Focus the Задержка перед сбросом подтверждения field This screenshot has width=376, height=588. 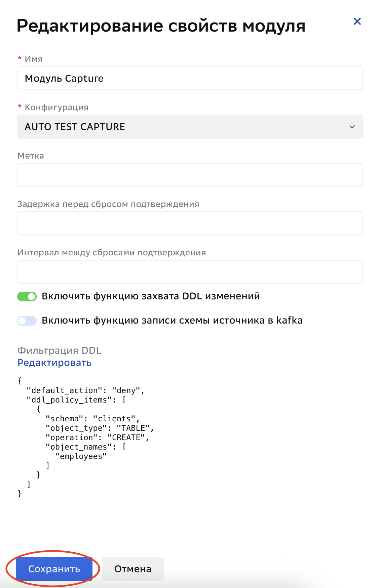(190, 223)
